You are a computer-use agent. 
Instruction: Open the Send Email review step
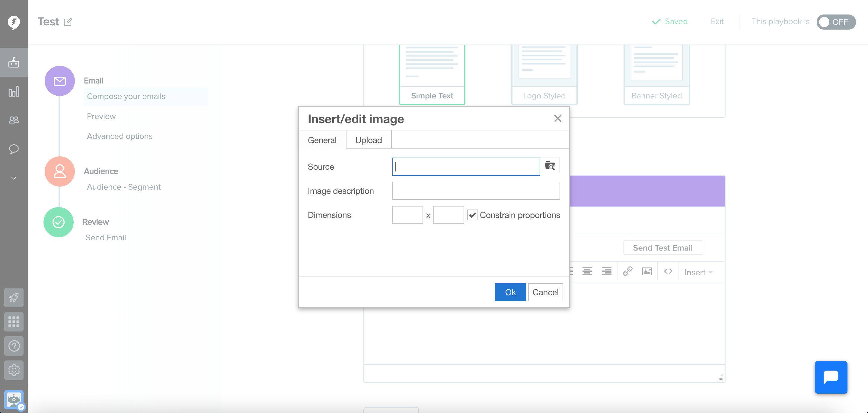(x=106, y=238)
